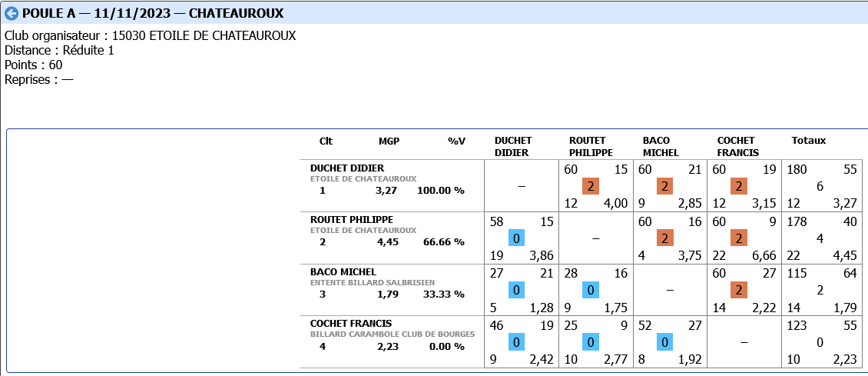Click the 100.00 % win rate value
868x376 pixels.
[x=441, y=191]
